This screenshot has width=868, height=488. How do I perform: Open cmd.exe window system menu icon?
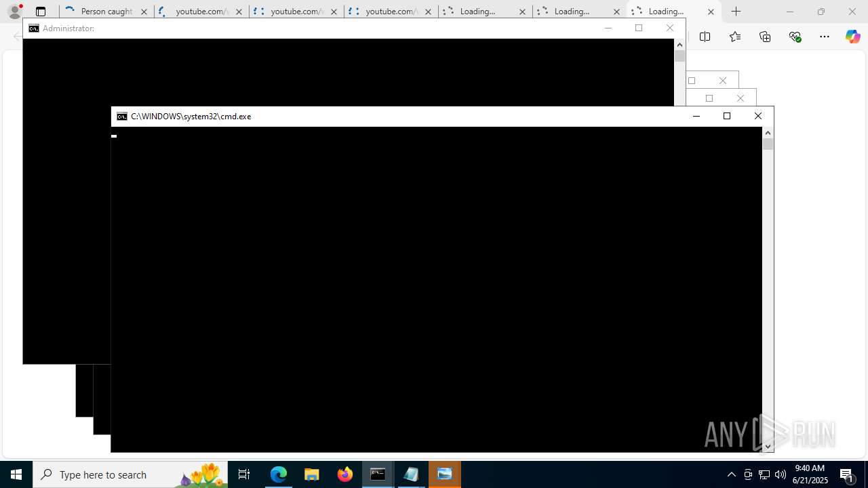point(121,117)
